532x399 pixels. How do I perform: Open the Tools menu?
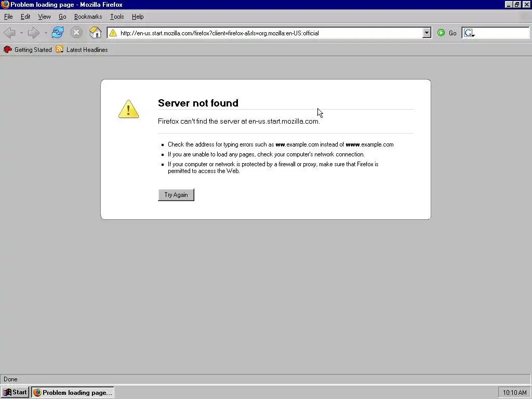[117, 17]
